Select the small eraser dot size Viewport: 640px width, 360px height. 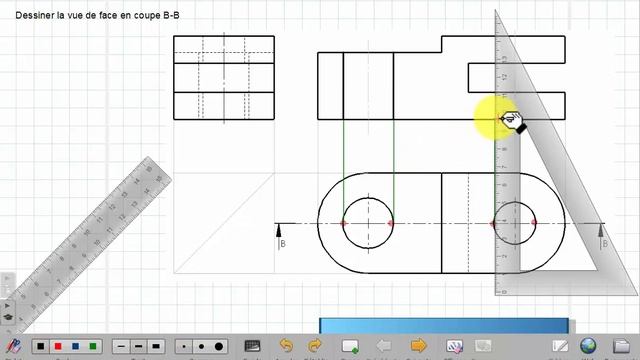pos(184,347)
